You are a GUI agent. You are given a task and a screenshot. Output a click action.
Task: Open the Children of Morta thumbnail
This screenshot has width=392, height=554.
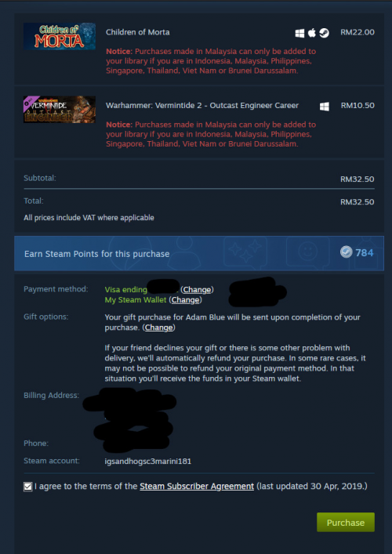click(60, 36)
